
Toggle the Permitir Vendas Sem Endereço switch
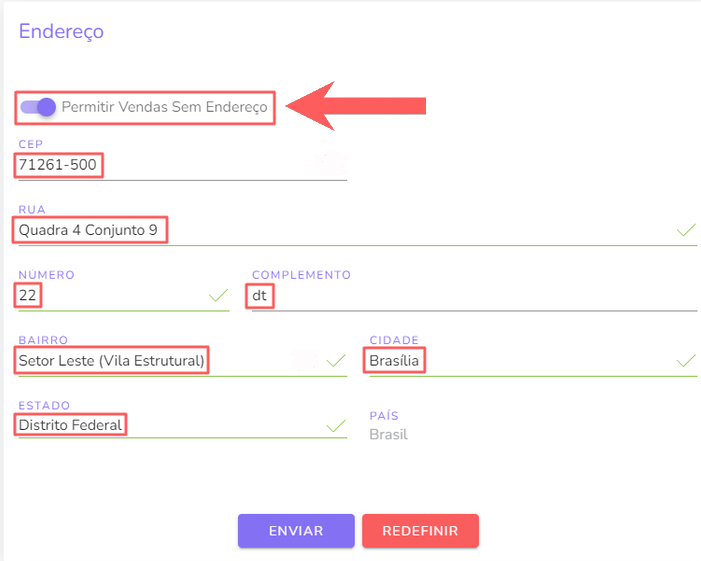point(38,107)
